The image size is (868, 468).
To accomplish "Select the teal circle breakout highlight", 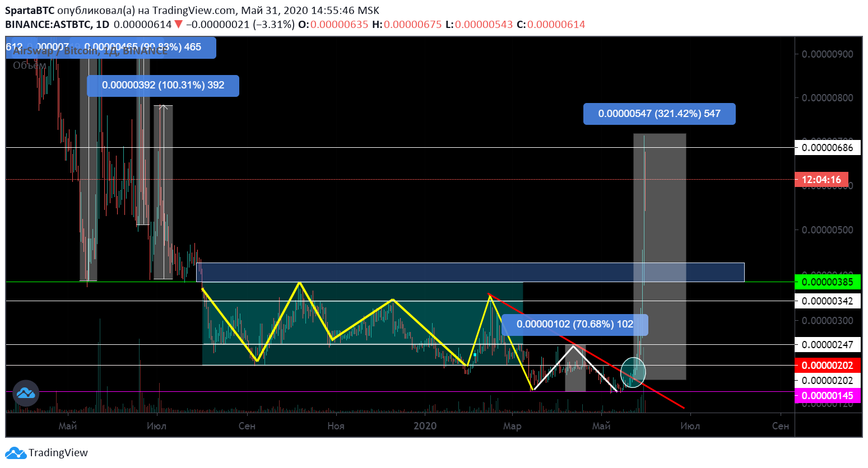I will coord(633,372).
